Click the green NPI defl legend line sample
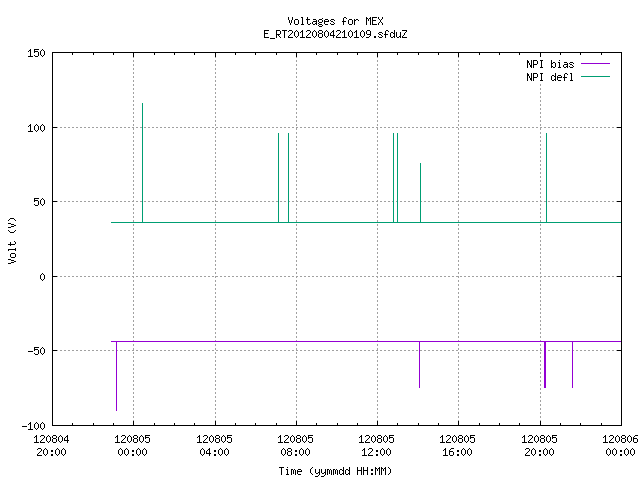 (x=595, y=77)
